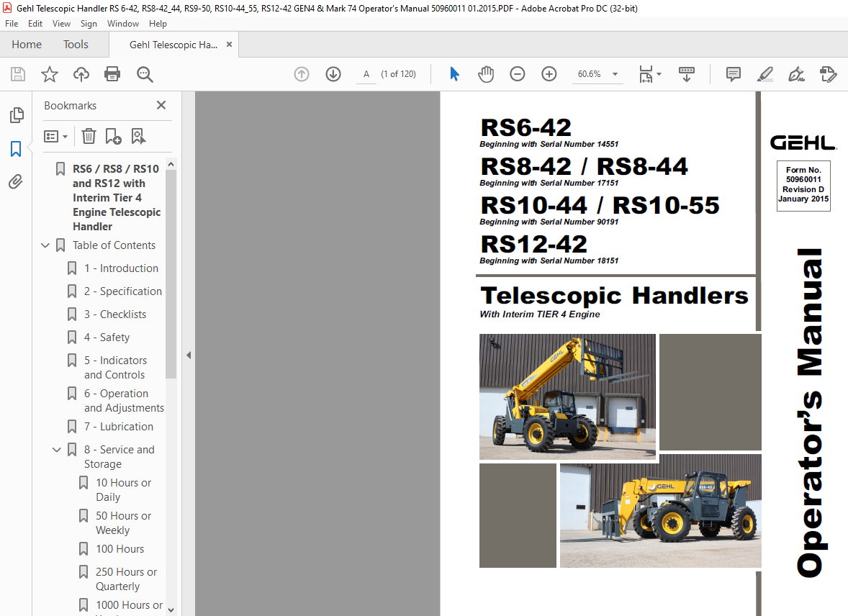Close the Gehl Telescopic document tab
848x616 pixels.
[x=230, y=45]
